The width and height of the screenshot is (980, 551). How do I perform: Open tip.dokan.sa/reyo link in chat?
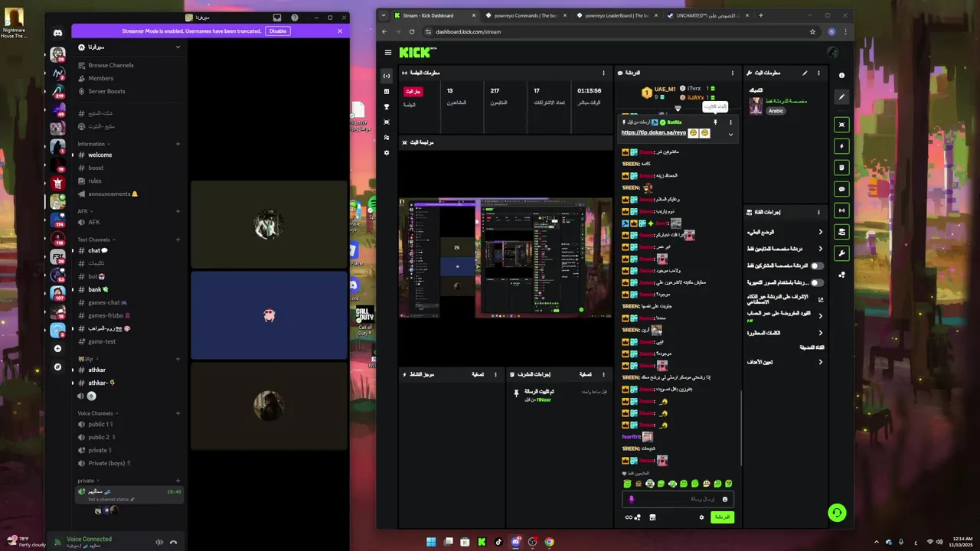click(x=654, y=132)
